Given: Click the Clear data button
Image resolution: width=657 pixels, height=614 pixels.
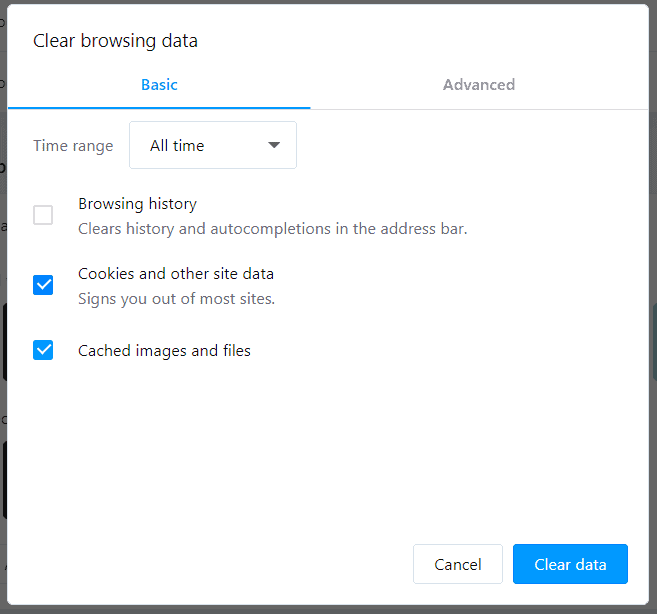Looking at the screenshot, I should tap(570, 564).
